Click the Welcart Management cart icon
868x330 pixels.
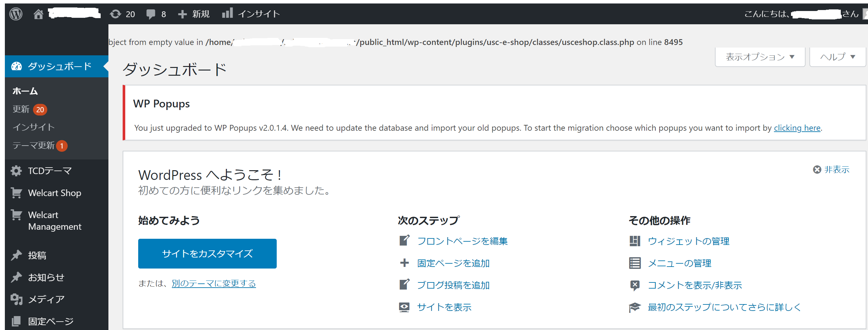click(16, 215)
